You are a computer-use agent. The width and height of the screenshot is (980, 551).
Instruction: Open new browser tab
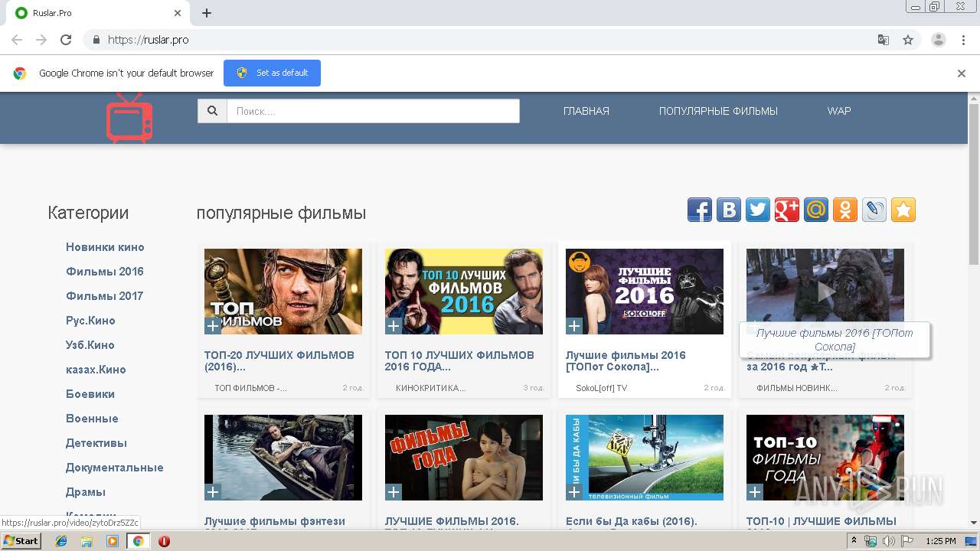(207, 13)
